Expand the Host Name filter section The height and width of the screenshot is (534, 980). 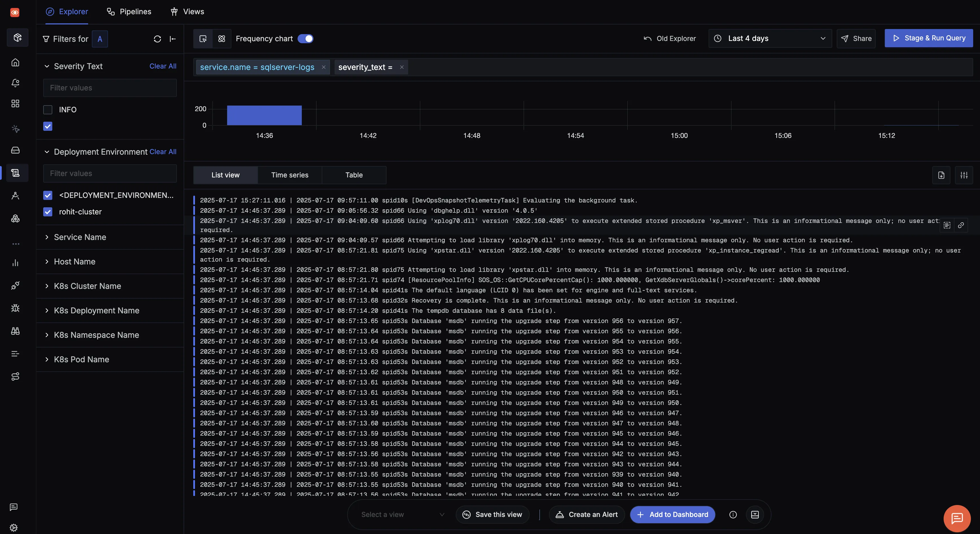tap(74, 262)
